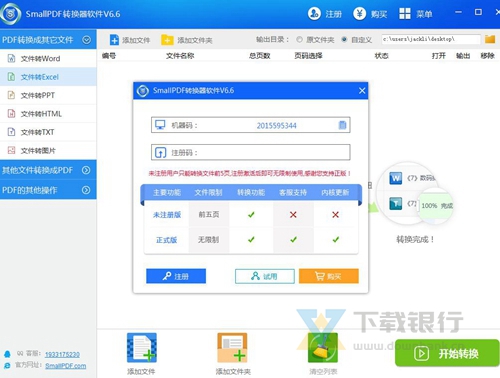Click the upload icon beside 注册码

tap(160, 153)
